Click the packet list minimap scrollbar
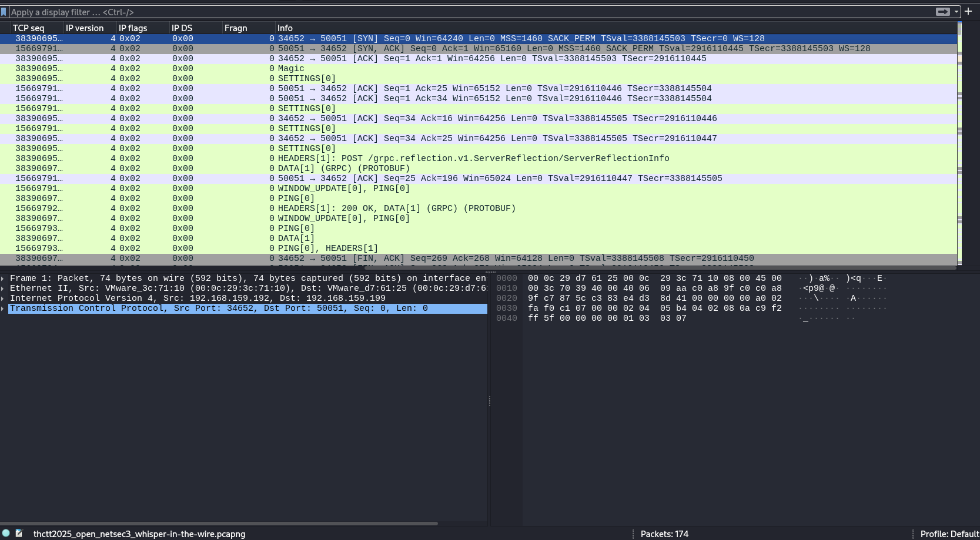 click(x=959, y=143)
